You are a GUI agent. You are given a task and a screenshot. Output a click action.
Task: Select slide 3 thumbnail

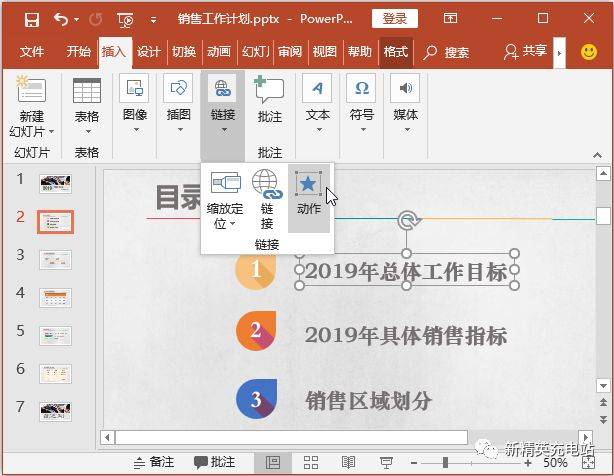tap(55, 260)
